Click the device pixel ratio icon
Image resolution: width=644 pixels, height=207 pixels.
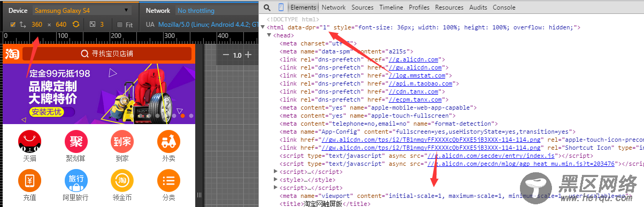pyautogui.click(x=93, y=25)
